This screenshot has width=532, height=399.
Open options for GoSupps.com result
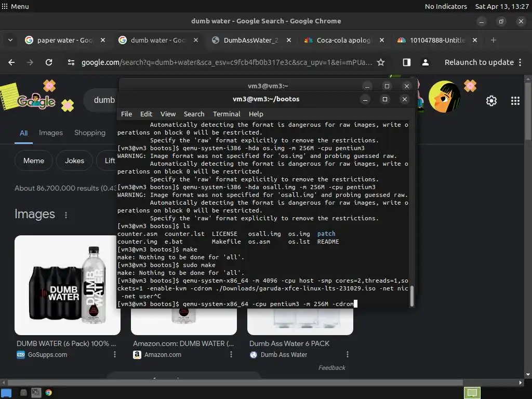(x=115, y=354)
